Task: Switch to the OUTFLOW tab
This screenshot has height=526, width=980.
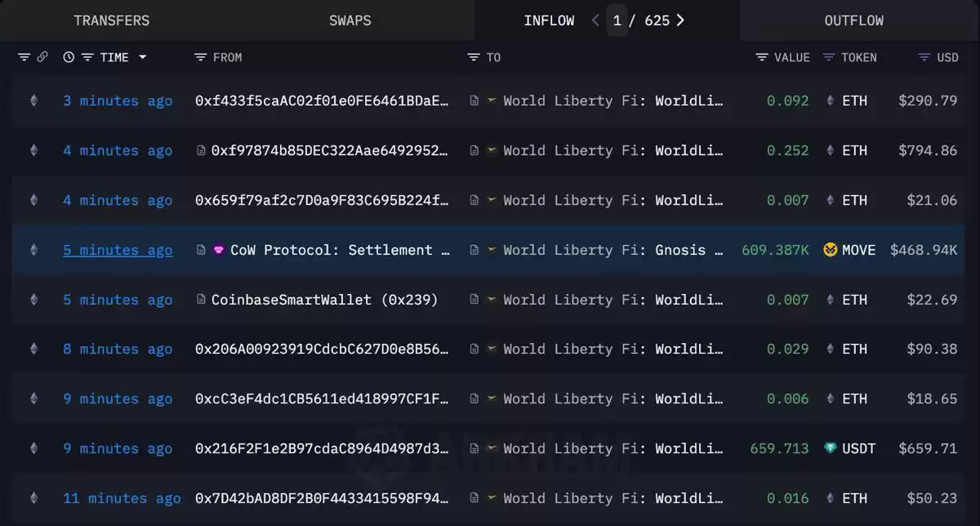Action: click(x=854, y=20)
